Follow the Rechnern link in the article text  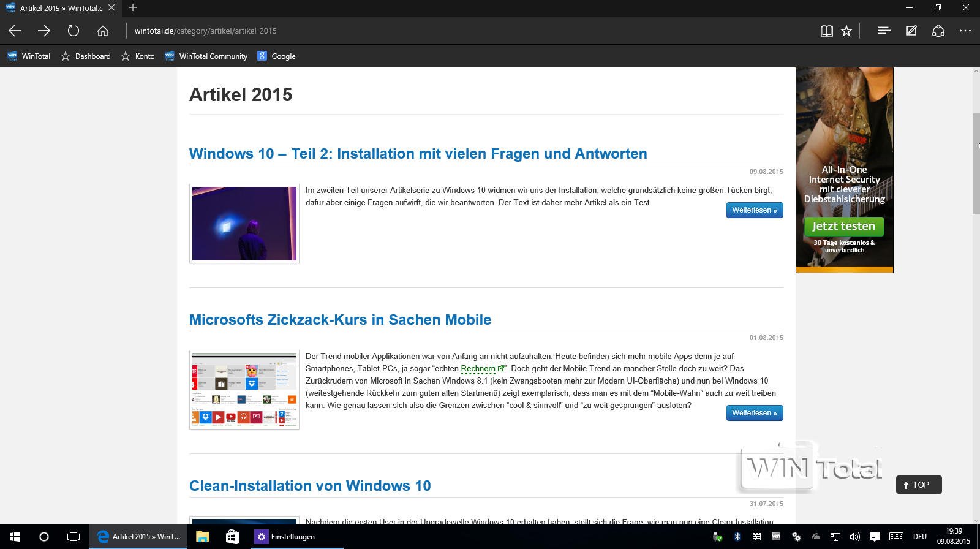[x=478, y=369]
